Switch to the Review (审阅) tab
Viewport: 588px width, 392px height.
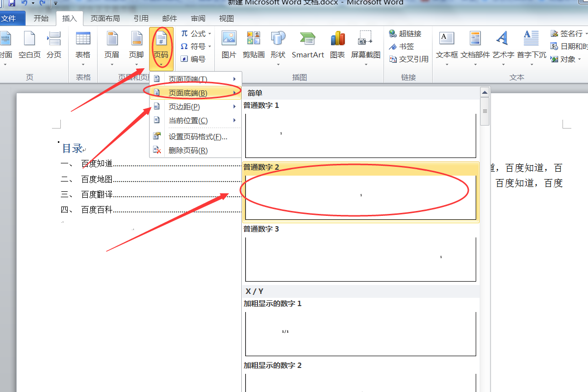[x=198, y=18]
